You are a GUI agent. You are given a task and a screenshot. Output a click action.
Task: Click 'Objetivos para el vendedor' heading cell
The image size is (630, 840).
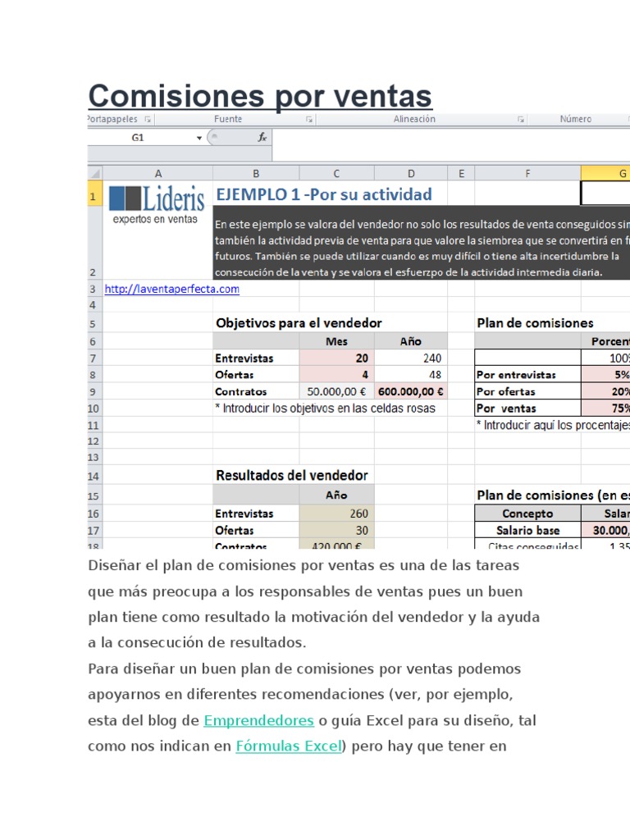299,323
